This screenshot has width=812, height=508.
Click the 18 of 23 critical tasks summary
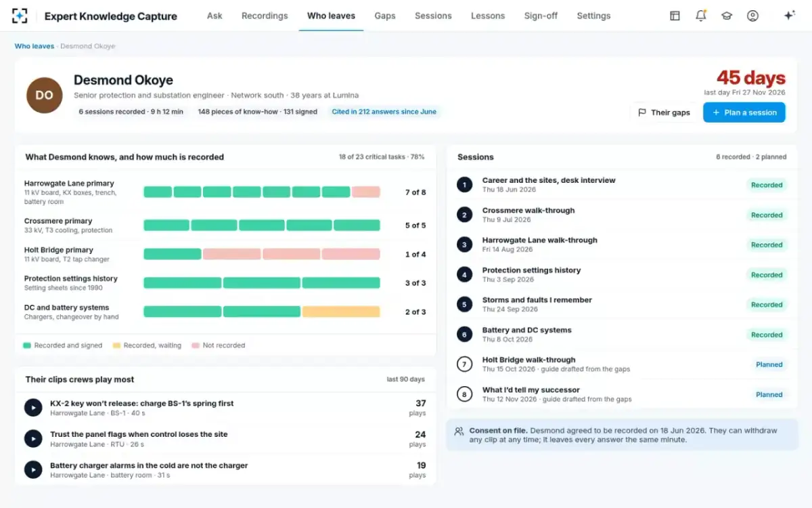(x=382, y=156)
